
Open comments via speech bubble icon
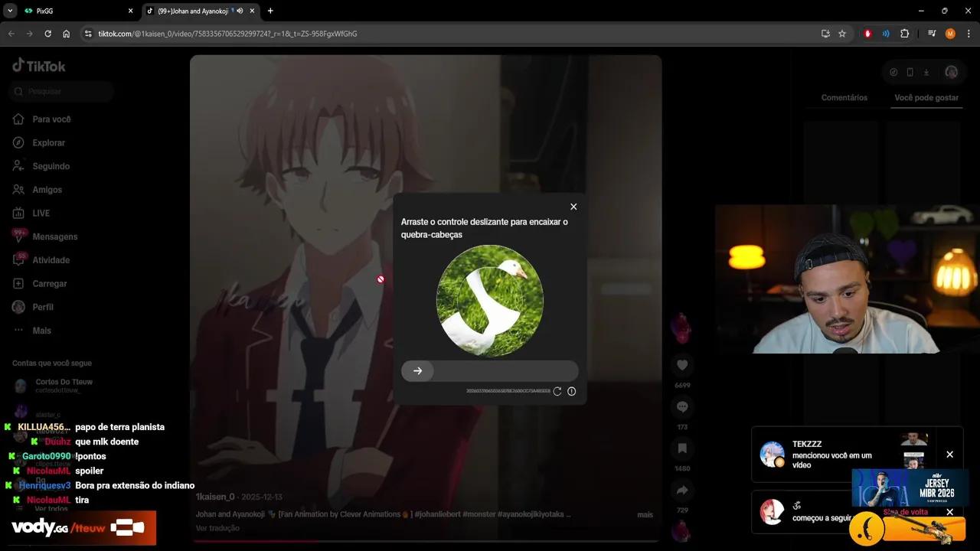682,406
